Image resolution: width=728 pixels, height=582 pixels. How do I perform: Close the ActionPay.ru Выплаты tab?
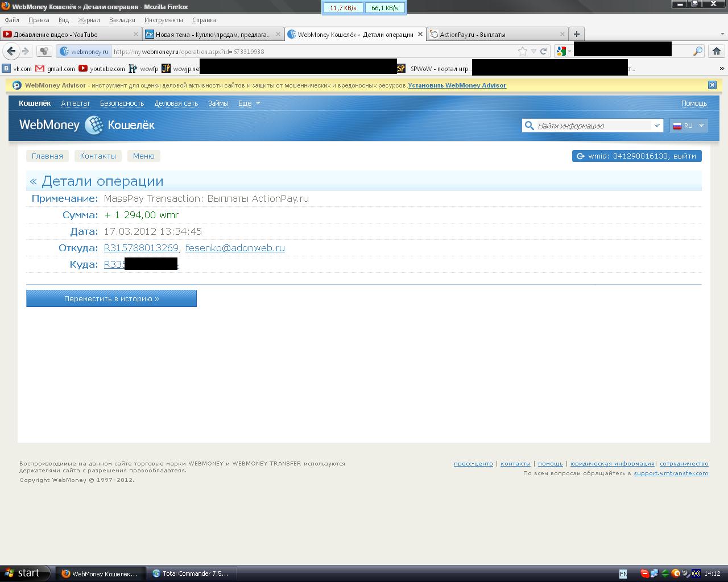tap(562, 34)
